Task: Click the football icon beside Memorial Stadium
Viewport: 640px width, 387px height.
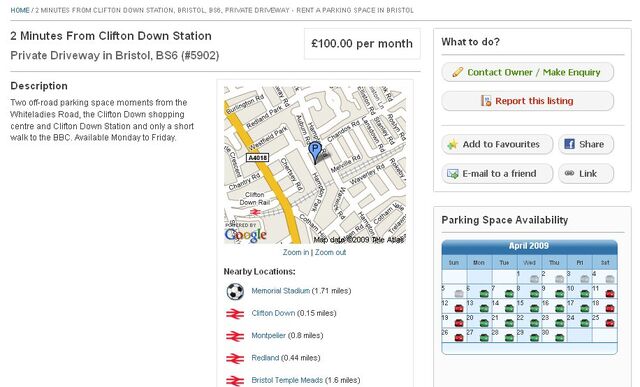Action: click(235, 291)
